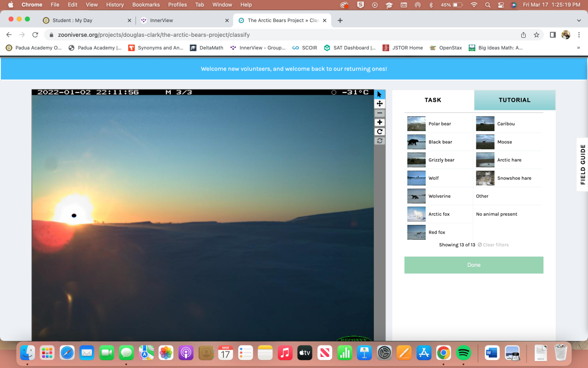Click the Bluetooth status icon
The width and height of the screenshot is (588, 368).
[x=431, y=5]
